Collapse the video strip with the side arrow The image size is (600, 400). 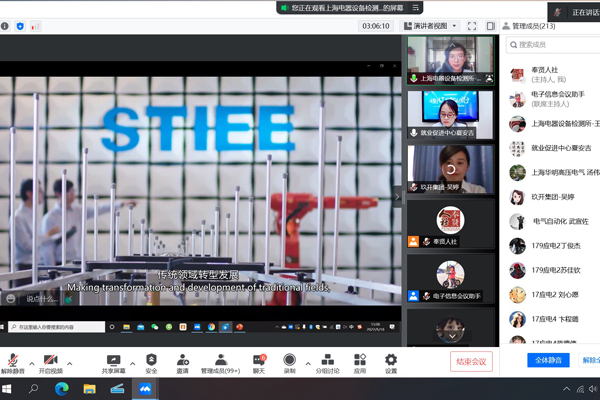click(397, 197)
